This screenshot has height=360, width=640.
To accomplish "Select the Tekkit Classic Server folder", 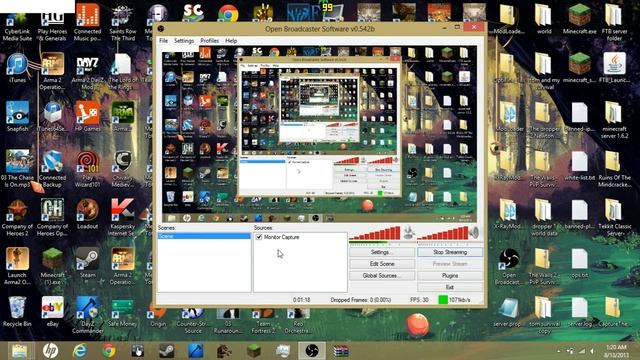I will coord(614,217).
